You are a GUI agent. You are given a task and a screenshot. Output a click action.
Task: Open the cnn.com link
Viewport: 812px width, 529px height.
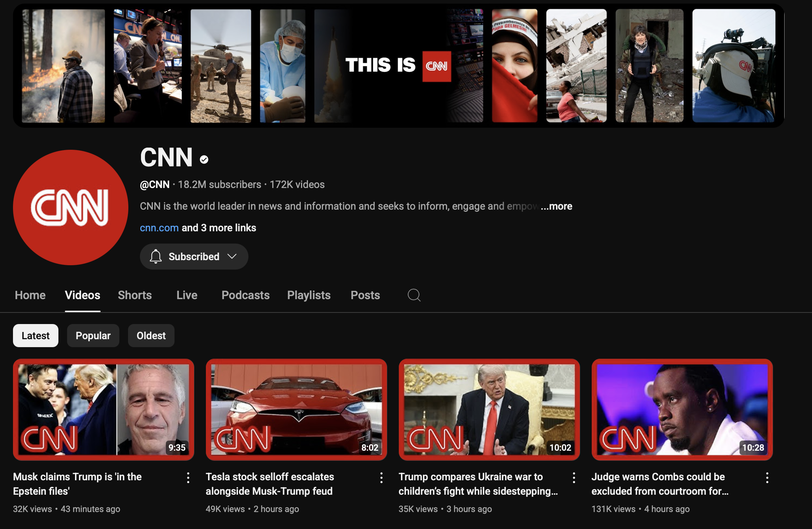(159, 228)
